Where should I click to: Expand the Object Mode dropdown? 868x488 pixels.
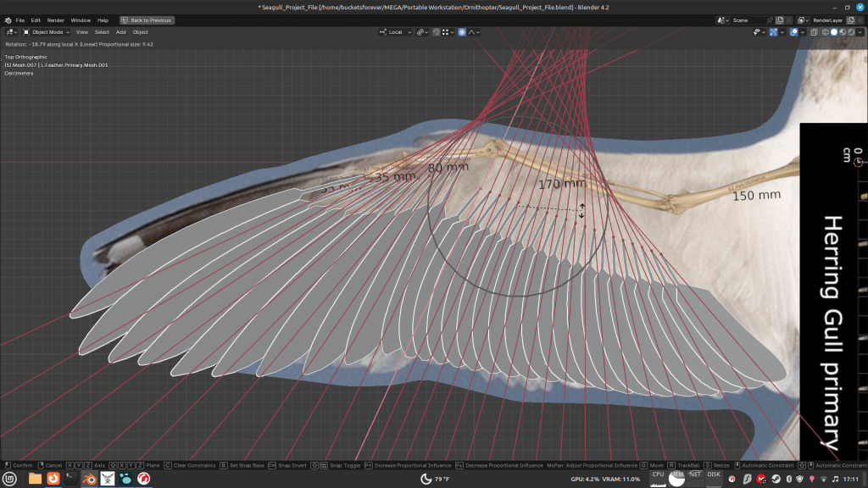coord(47,32)
